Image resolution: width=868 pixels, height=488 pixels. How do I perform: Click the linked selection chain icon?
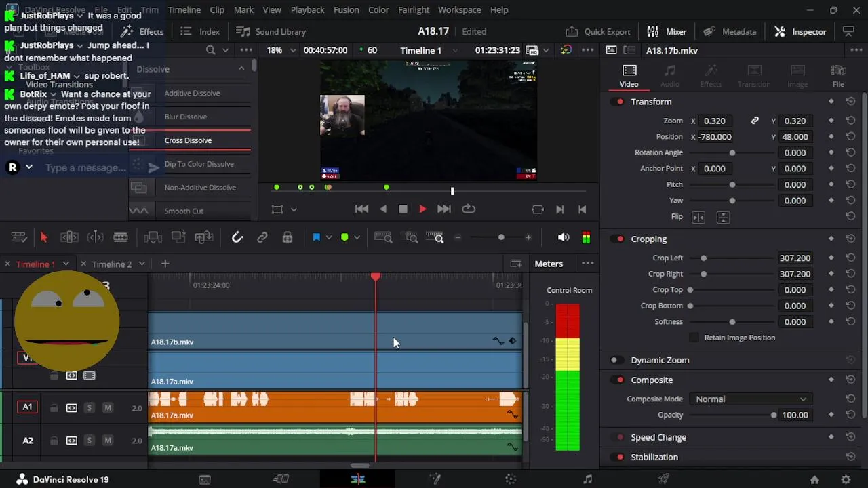(262, 237)
